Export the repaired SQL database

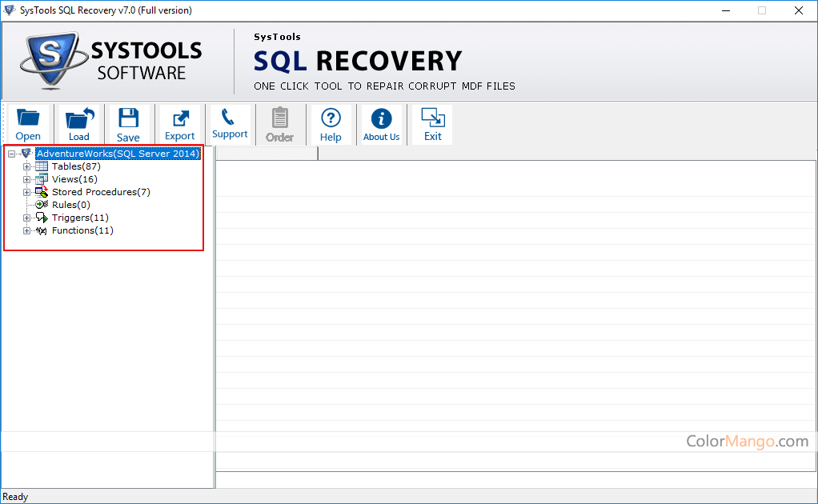pos(179,124)
